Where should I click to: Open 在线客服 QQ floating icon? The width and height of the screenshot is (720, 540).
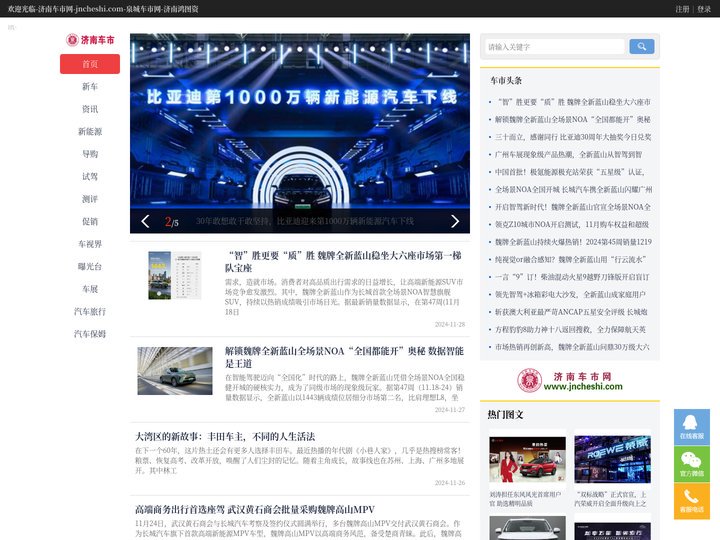pyautogui.click(x=692, y=427)
